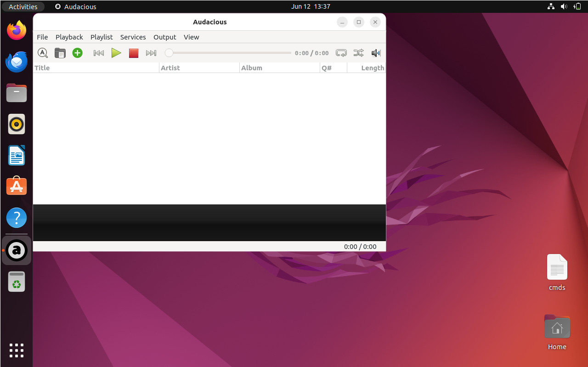The width and height of the screenshot is (588, 367).
Task: Open the File menu
Action: [x=42, y=37]
